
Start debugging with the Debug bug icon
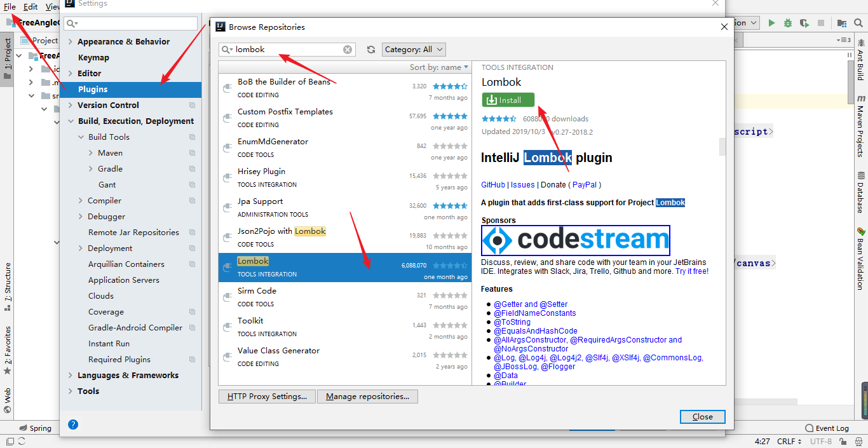pyautogui.click(x=788, y=23)
